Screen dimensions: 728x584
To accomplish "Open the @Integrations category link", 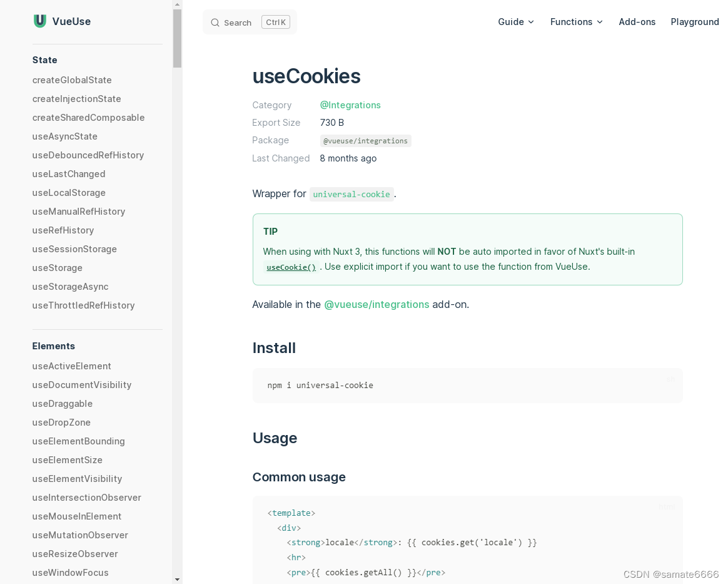I will click(x=350, y=105).
